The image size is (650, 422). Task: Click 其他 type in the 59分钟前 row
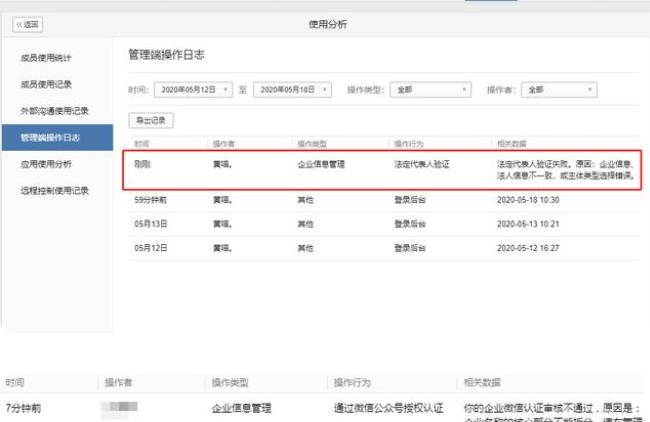click(305, 200)
